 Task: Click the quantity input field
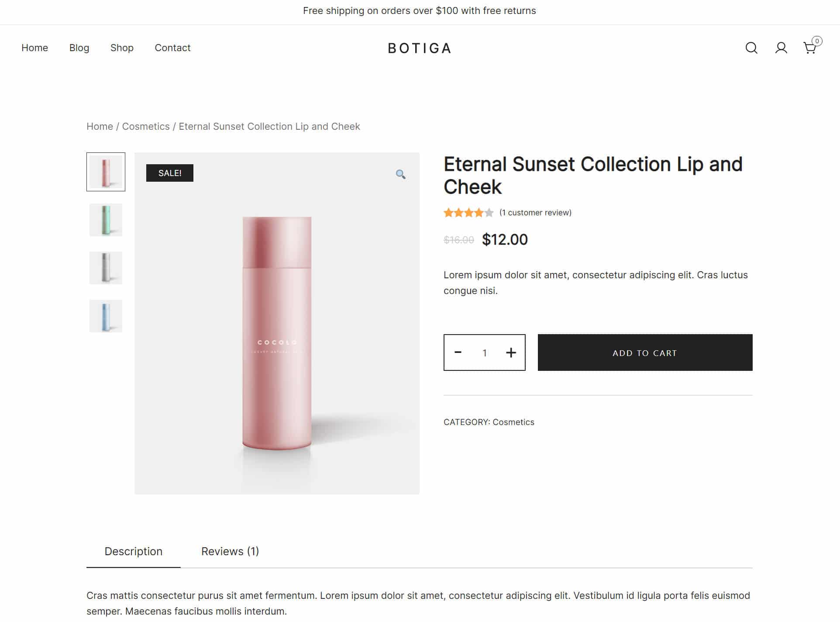pyautogui.click(x=485, y=353)
